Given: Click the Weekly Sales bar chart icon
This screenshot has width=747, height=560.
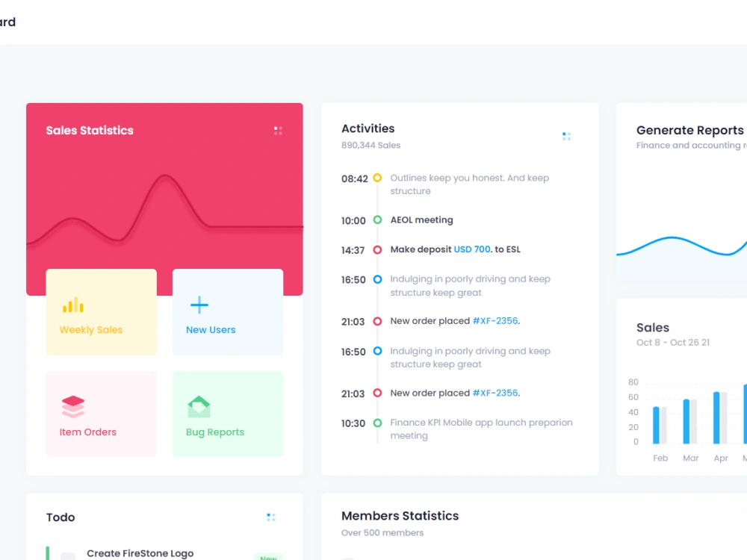Looking at the screenshot, I should [x=73, y=305].
